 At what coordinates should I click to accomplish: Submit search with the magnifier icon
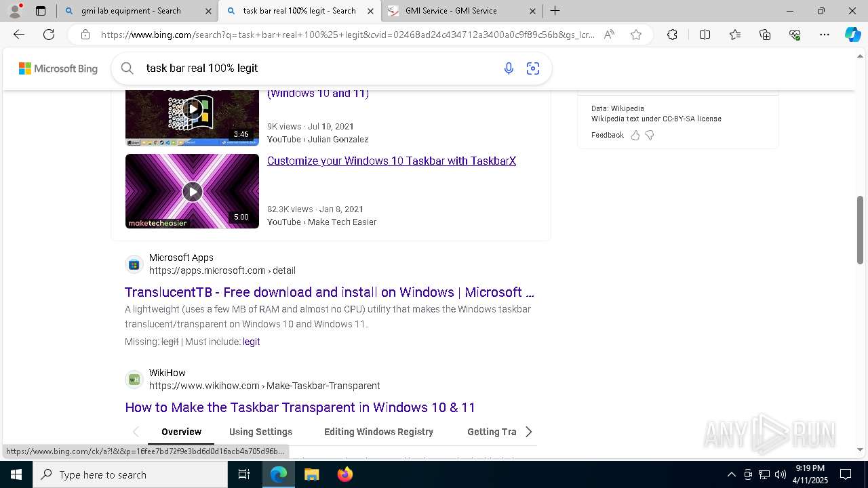(127, 68)
